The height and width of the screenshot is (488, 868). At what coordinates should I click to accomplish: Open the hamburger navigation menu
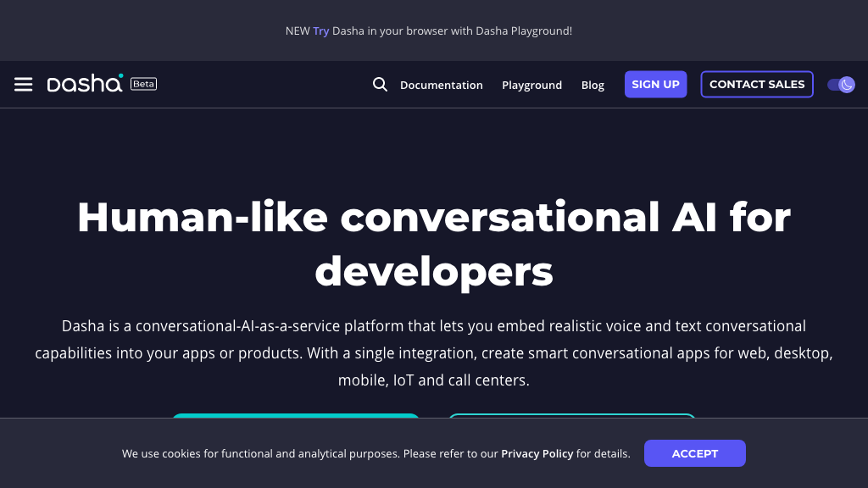[24, 85]
